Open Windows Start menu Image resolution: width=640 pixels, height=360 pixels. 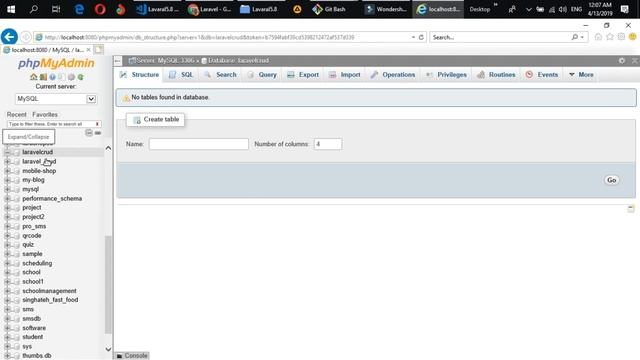(11, 9)
